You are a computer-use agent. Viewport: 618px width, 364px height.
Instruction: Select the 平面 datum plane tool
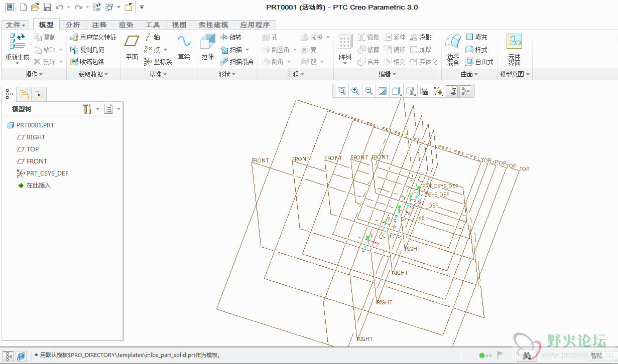tap(132, 49)
